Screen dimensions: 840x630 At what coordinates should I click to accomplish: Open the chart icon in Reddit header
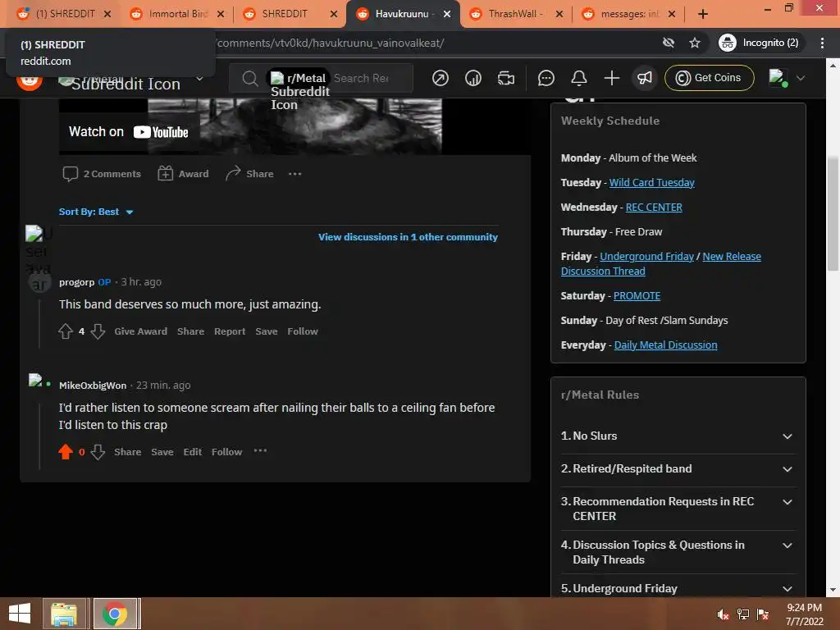(x=473, y=78)
